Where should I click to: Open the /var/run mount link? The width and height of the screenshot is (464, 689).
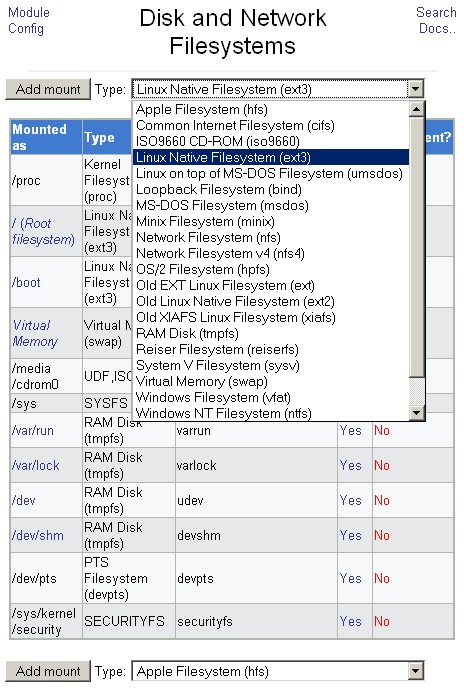[x=33, y=430]
